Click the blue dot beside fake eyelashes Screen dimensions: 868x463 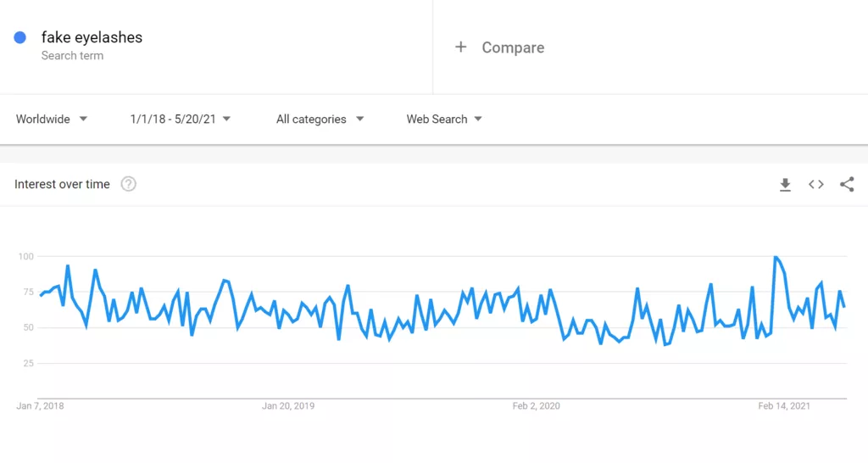20,37
